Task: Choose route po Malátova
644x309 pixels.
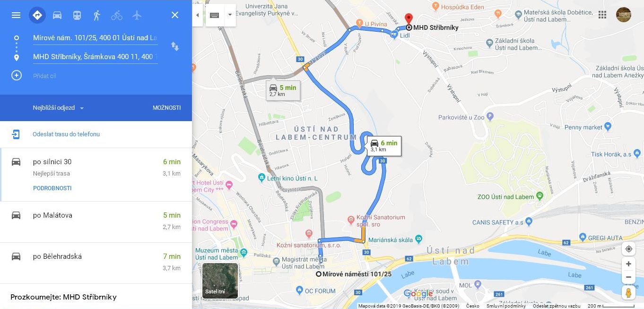Action: (x=96, y=221)
